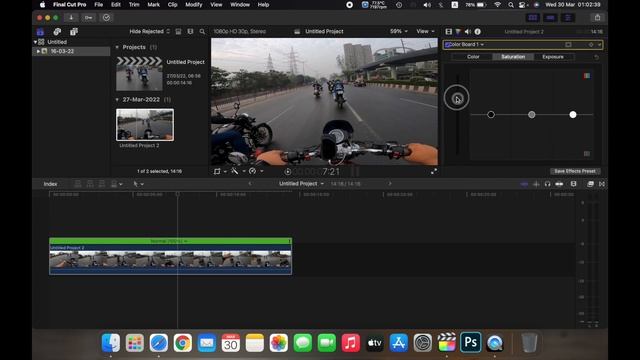This screenshot has height=360, width=640.
Task: Open the Titles and Generators sidebar
Action: click(x=74, y=31)
